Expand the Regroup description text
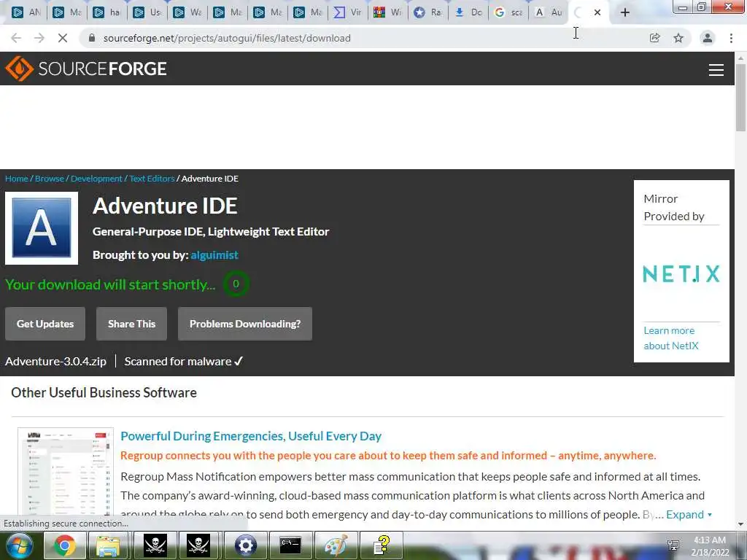The height and width of the screenshot is (560, 747). coord(689,514)
